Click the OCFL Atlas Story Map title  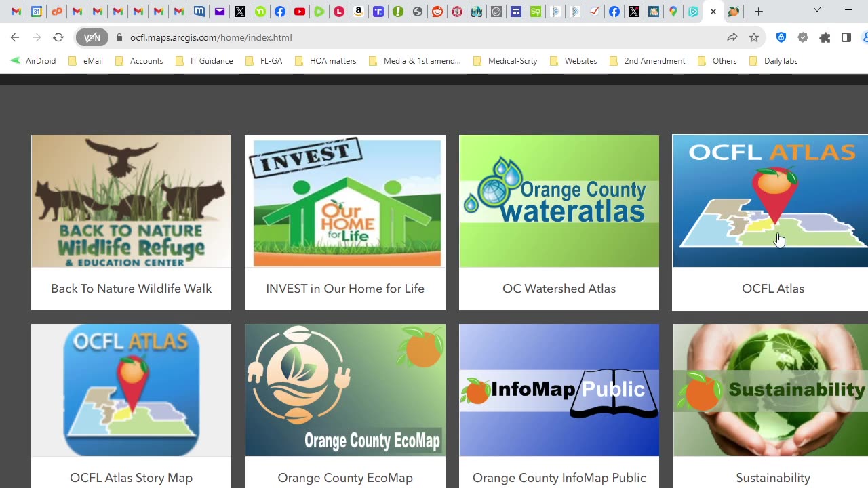pos(131,478)
